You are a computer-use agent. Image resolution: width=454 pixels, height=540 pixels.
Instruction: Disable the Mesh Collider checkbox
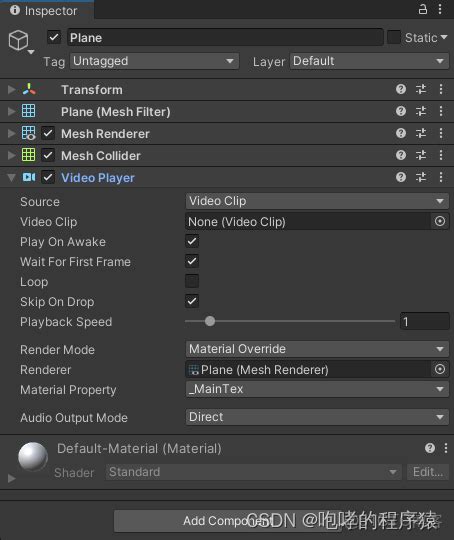click(x=48, y=155)
